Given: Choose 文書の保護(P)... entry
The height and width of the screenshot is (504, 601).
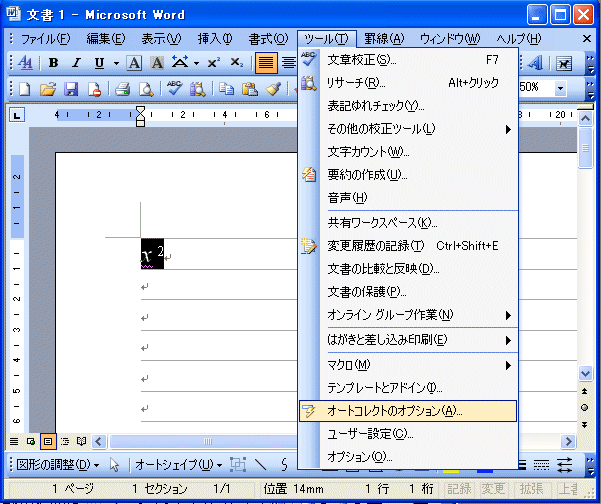Looking at the screenshot, I should pos(408,292).
